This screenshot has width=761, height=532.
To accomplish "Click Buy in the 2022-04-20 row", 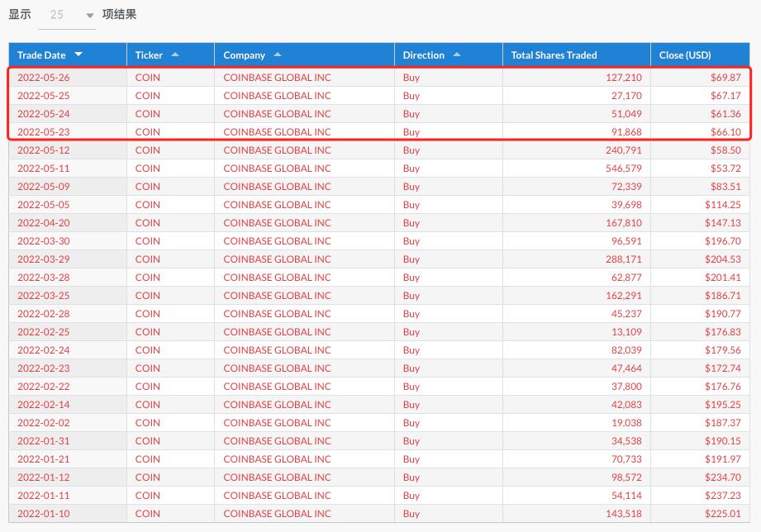I will coord(411,223).
